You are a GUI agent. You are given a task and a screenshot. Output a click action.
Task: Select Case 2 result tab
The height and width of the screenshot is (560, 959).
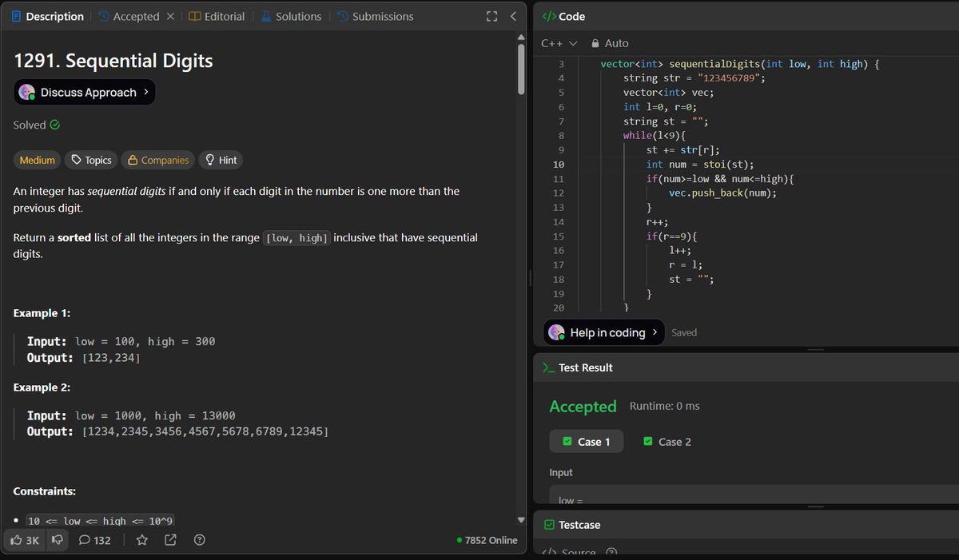click(x=667, y=441)
